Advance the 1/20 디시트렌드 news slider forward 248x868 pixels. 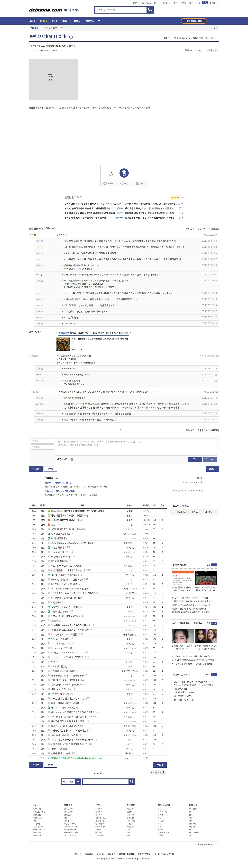(82, 349)
